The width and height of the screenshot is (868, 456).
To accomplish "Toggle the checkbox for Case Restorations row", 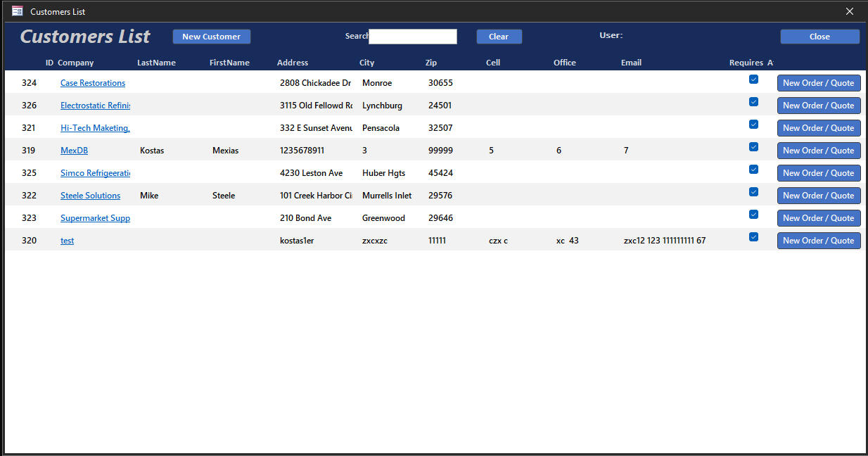I will pyautogui.click(x=753, y=80).
